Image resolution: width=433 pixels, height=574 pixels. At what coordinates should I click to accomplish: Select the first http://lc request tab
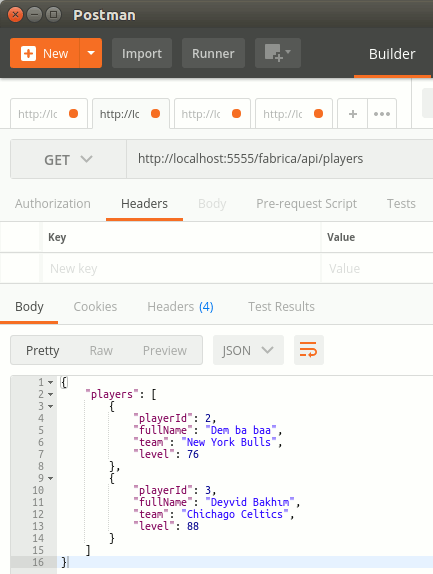click(49, 114)
